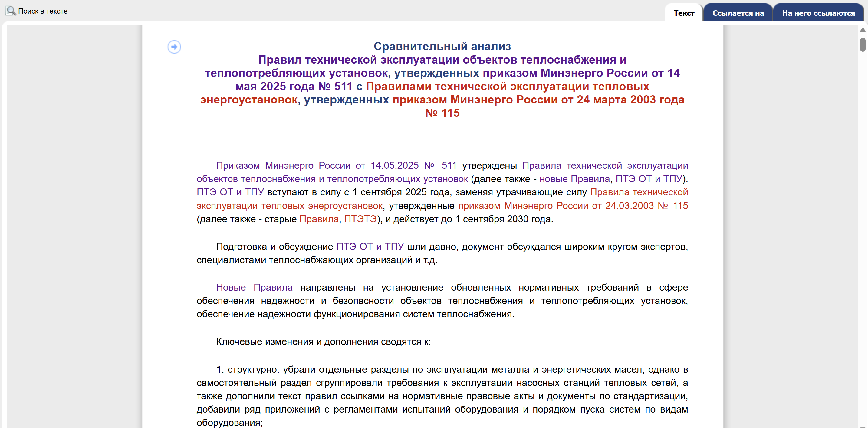The width and height of the screenshot is (868, 428).
Task: Click новые Правила link in first paragraph
Action: [x=574, y=179]
